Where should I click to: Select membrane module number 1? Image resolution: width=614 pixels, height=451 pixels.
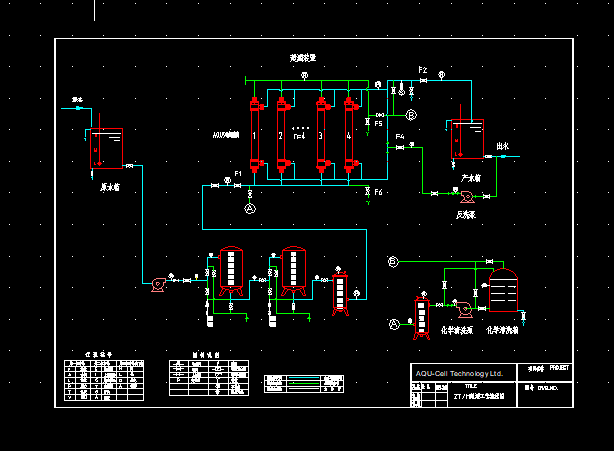coord(255,135)
